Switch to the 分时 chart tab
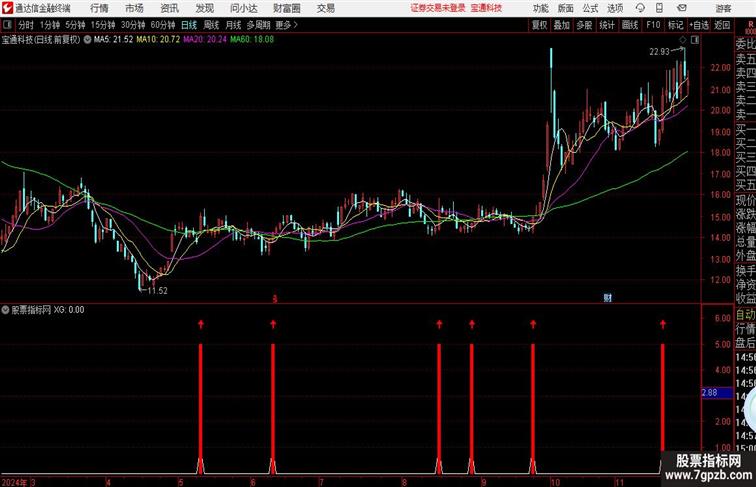Screen dimensions: 756x487 [26, 25]
